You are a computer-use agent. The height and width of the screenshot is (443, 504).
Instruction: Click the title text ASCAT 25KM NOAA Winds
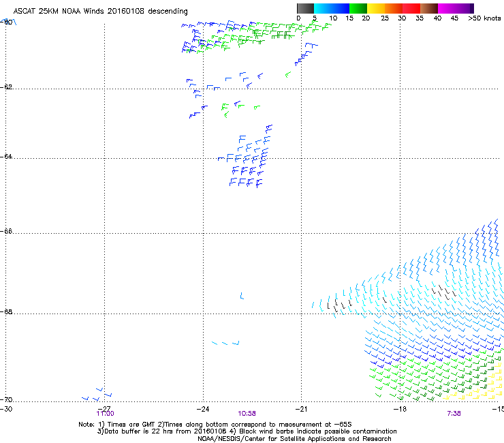(x=59, y=11)
